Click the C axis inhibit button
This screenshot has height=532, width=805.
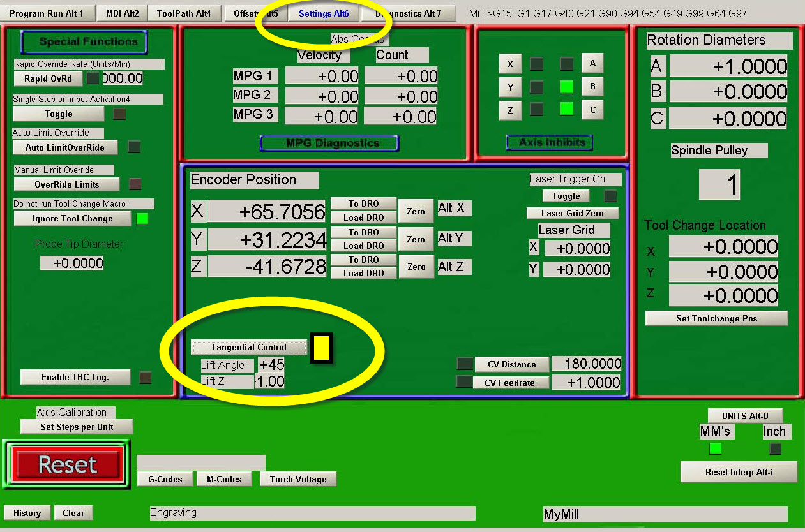tap(592, 110)
